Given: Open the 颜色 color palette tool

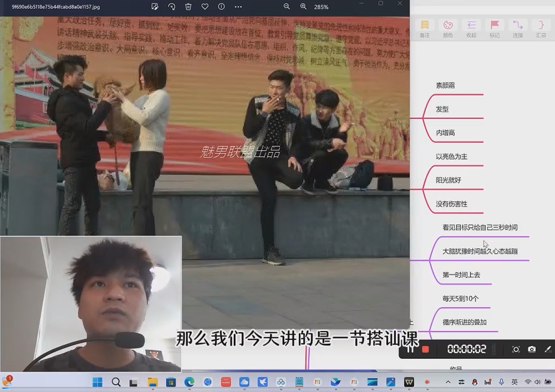Looking at the screenshot, I should pyautogui.click(x=448, y=28).
